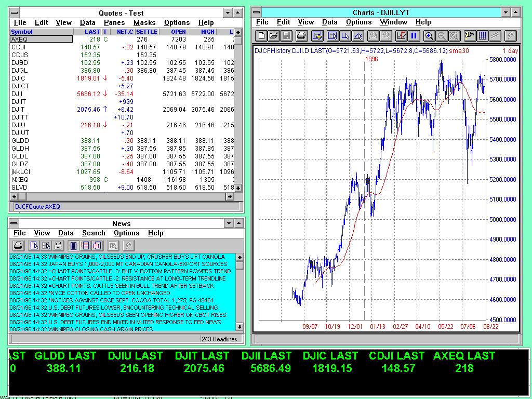Open the Masks menu in Quotes window

pos(144,22)
